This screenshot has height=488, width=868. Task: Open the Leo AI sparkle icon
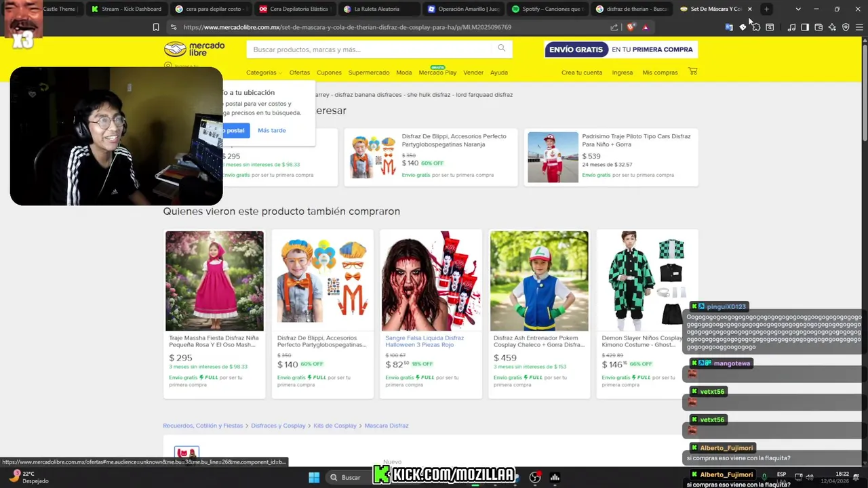832,27
